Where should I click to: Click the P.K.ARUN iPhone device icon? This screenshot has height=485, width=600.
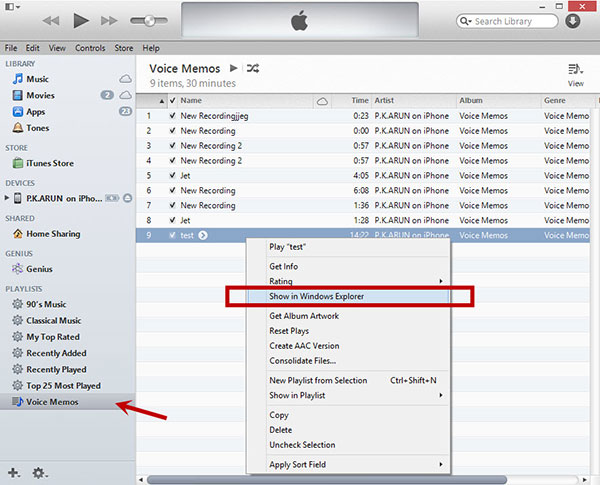[18, 198]
